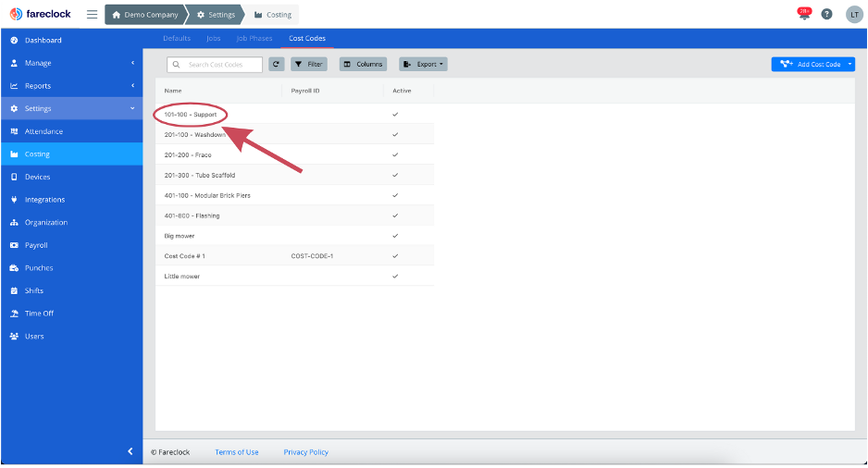Viewport: 868px width, 468px height.
Task: Expand the Manage sidebar section
Action: 71,63
